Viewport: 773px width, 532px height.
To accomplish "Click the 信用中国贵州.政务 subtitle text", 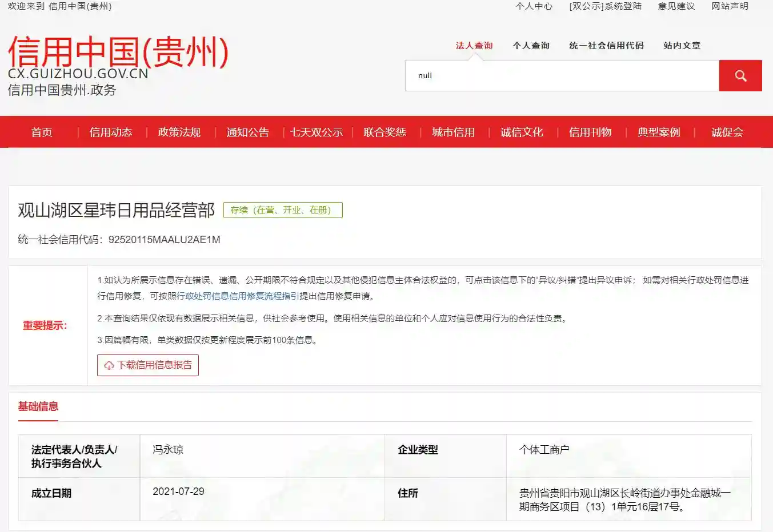I will [x=62, y=90].
